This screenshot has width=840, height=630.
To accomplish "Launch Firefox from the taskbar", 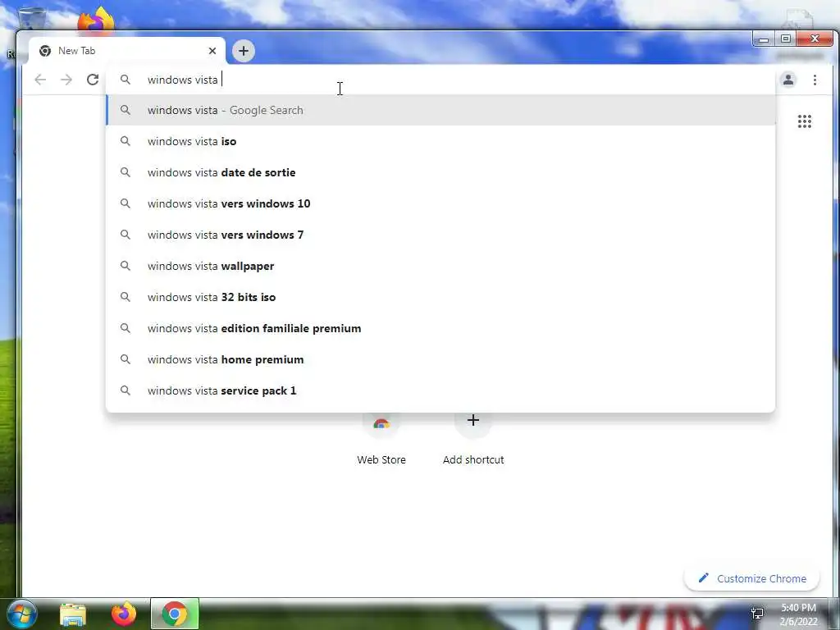I will pos(124,614).
